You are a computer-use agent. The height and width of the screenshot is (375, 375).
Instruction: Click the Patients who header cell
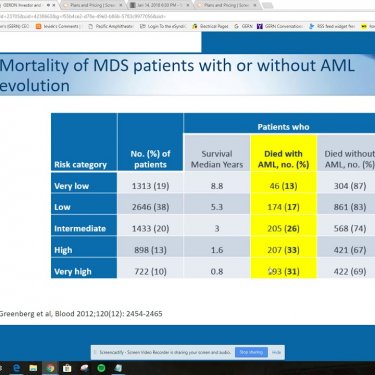(x=279, y=124)
